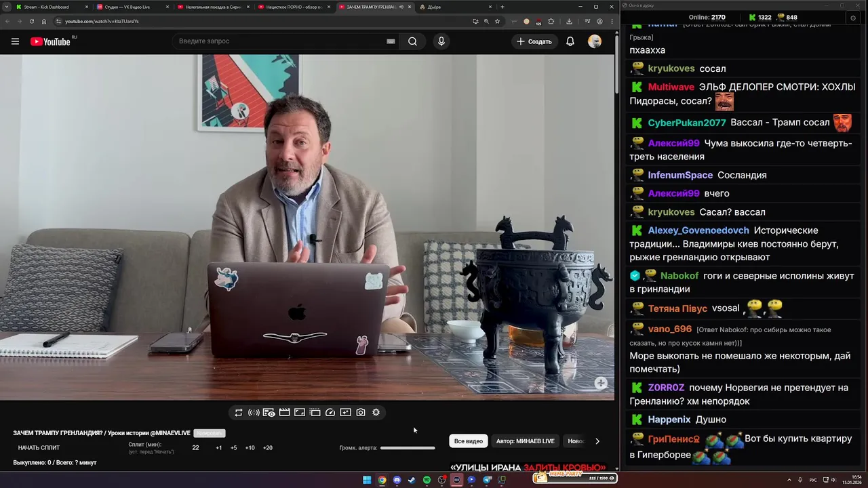Open Steam from the taskbar
Viewport: 868px width, 488px height.
412,480
